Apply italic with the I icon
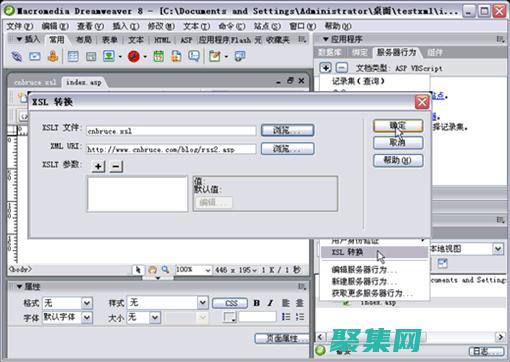The image size is (510, 362). 270,303
